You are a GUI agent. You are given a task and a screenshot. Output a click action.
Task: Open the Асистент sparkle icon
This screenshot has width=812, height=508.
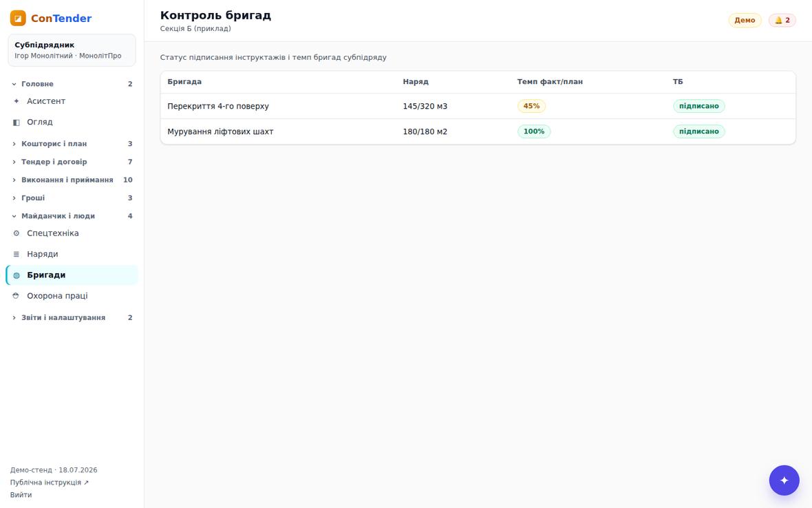click(x=16, y=101)
